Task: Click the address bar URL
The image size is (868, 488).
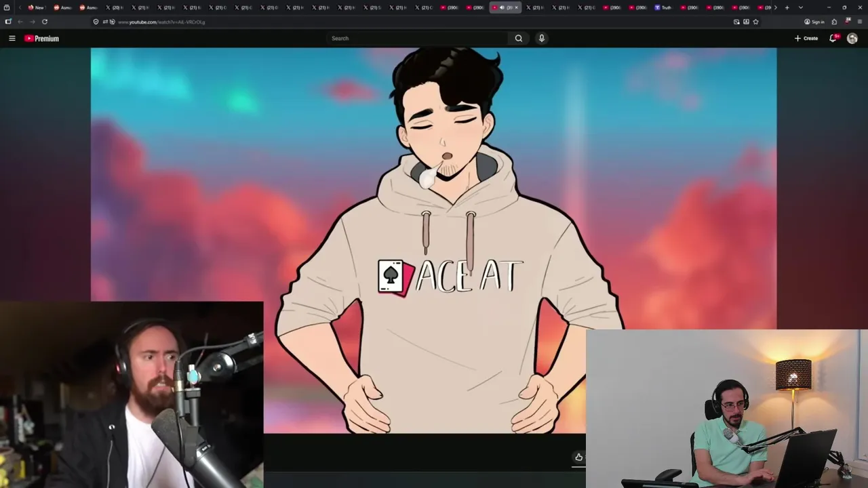Action: click(161, 22)
